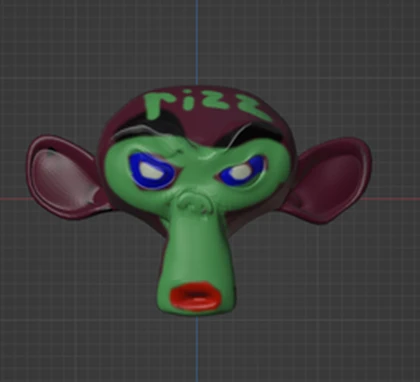
Task: Click the blue-painted eye on the right
Action: click(x=242, y=171)
